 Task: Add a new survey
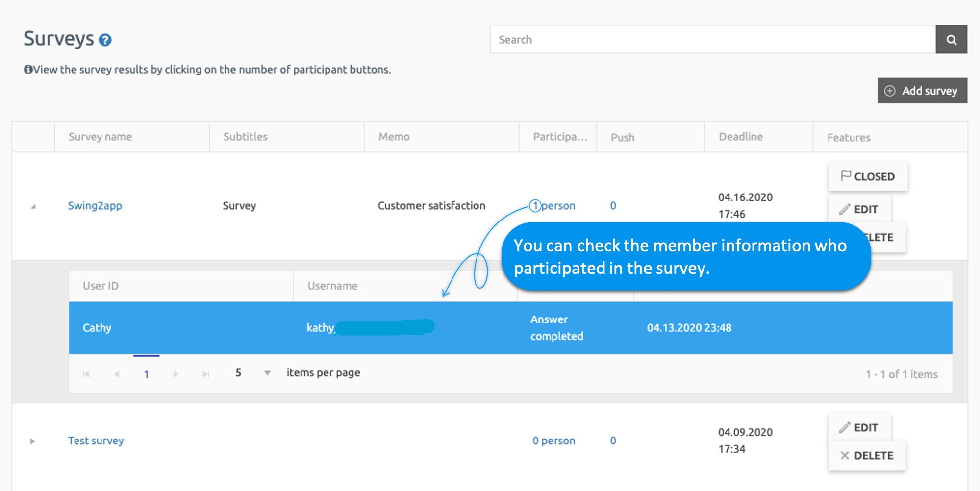click(922, 91)
